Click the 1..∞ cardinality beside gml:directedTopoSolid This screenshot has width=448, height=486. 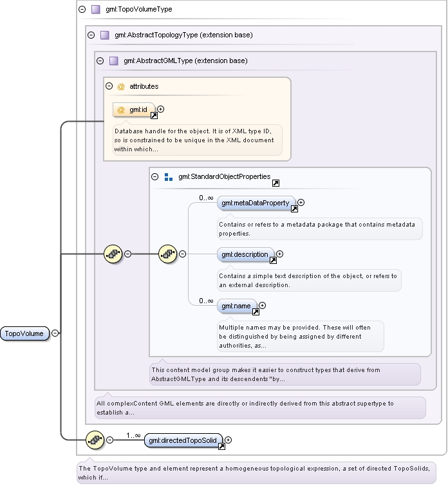pyautogui.click(x=133, y=435)
